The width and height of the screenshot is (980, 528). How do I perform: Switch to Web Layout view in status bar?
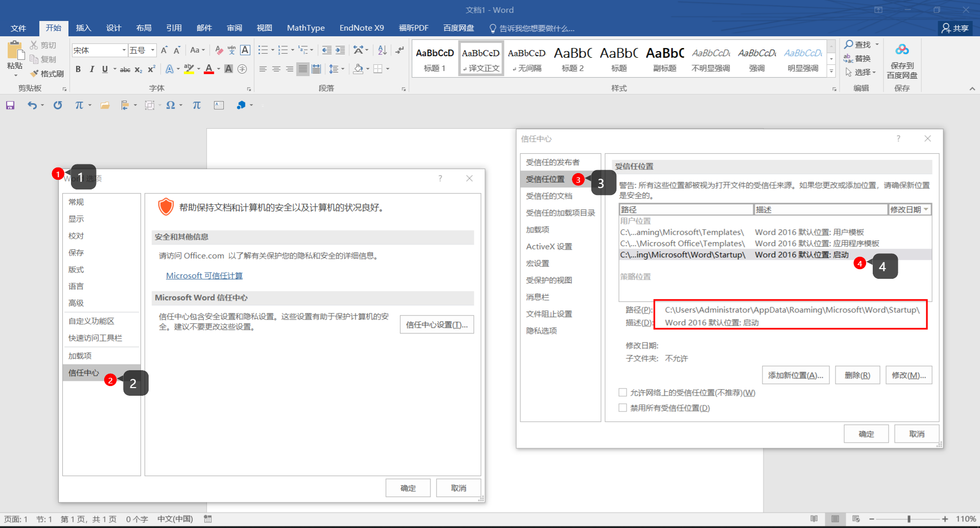coord(856,519)
